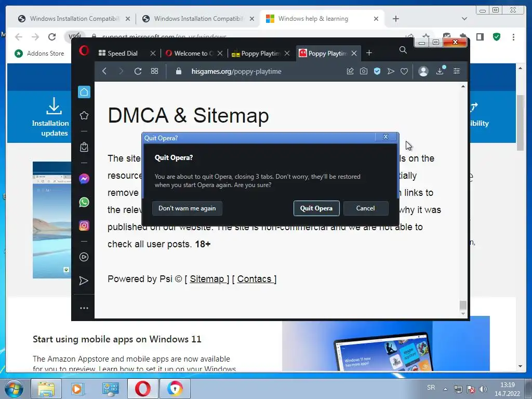Open My Flow arrow icon in Opera sidebar
The image size is (532, 399).
(84, 281)
